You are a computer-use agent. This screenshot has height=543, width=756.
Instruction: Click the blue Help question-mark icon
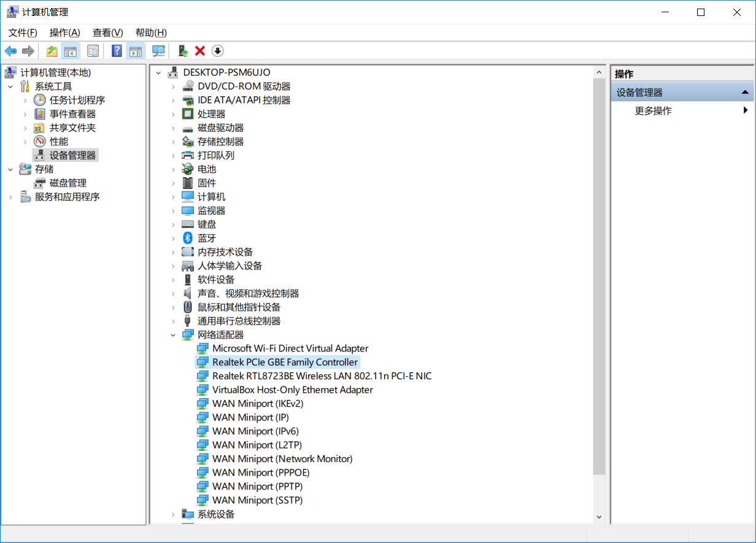[117, 51]
